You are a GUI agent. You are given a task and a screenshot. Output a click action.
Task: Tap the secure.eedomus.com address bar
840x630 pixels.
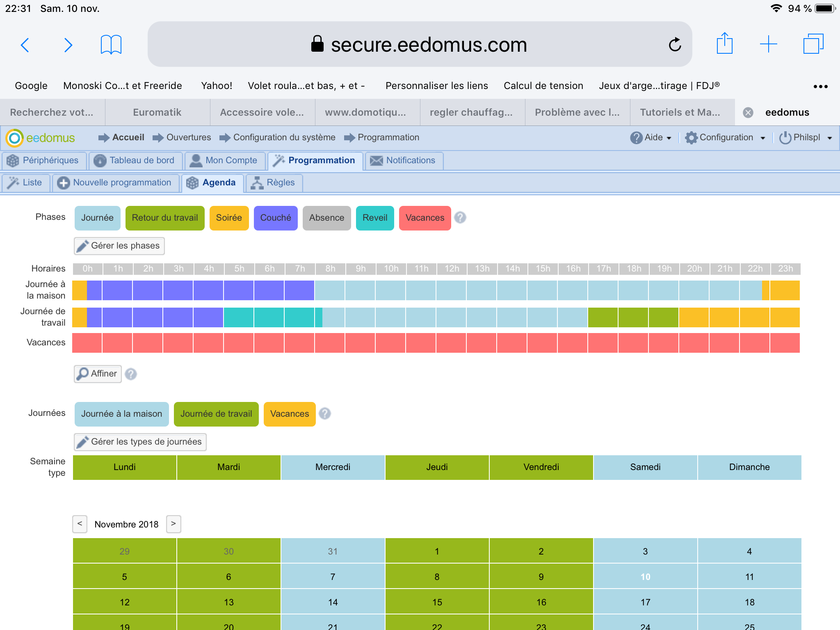point(420,44)
